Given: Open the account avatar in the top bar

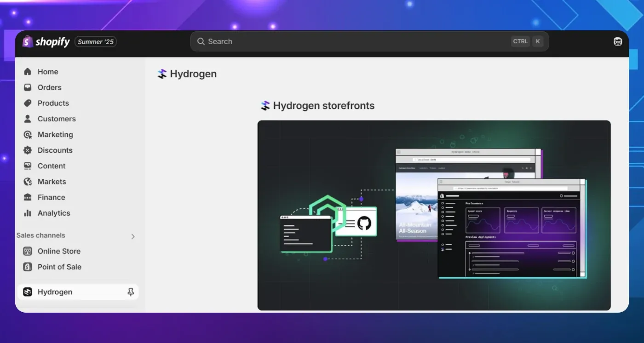Looking at the screenshot, I should [618, 41].
